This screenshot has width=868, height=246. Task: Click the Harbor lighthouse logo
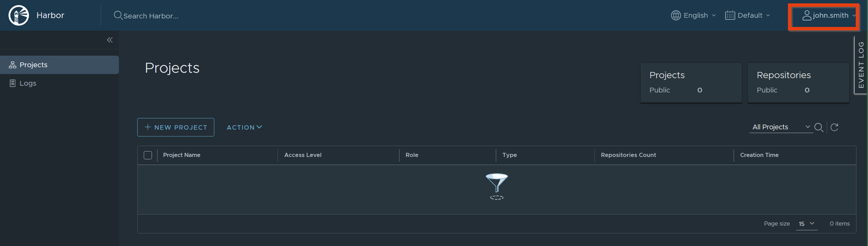point(19,15)
